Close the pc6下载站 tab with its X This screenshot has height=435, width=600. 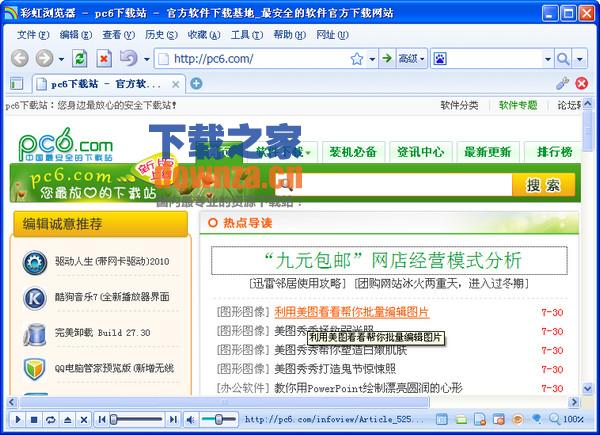pyautogui.click(x=176, y=84)
